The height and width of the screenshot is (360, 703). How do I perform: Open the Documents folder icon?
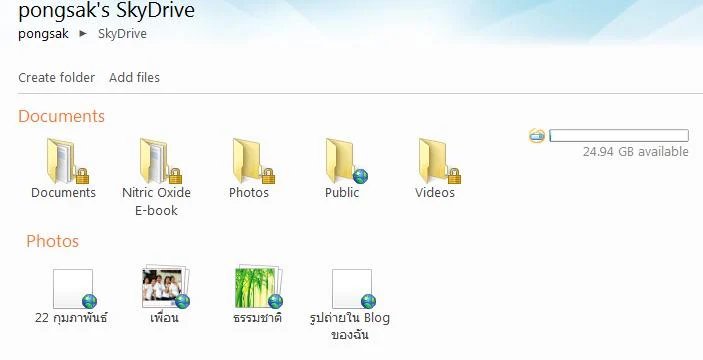click(67, 161)
